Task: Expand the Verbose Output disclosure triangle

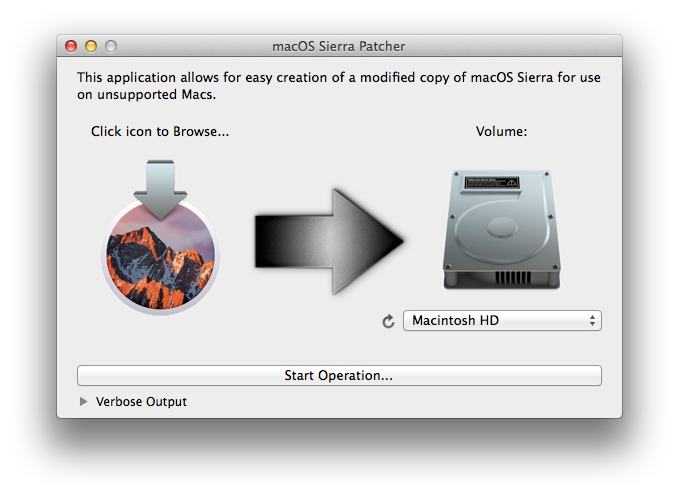Action: tap(83, 402)
